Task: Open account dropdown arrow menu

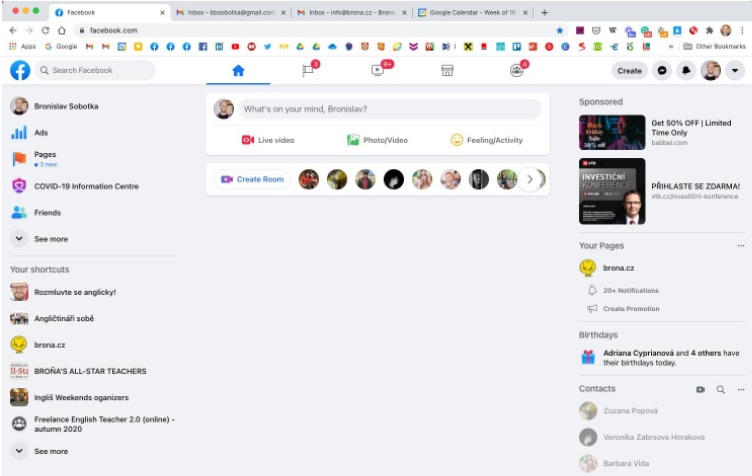Action: pyautogui.click(x=735, y=70)
